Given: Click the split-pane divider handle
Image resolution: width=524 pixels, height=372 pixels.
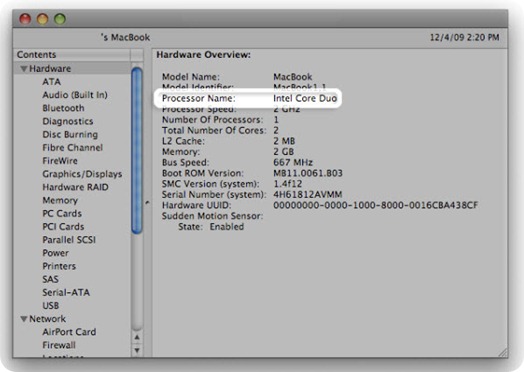Looking at the screenshot, I should [x=147, y=203].
